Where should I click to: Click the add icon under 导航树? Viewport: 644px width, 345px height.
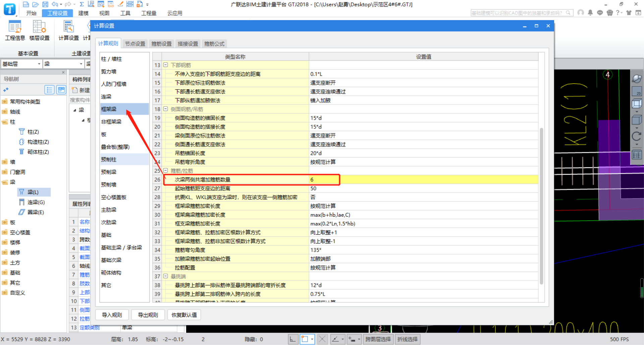tap(6, 90)
